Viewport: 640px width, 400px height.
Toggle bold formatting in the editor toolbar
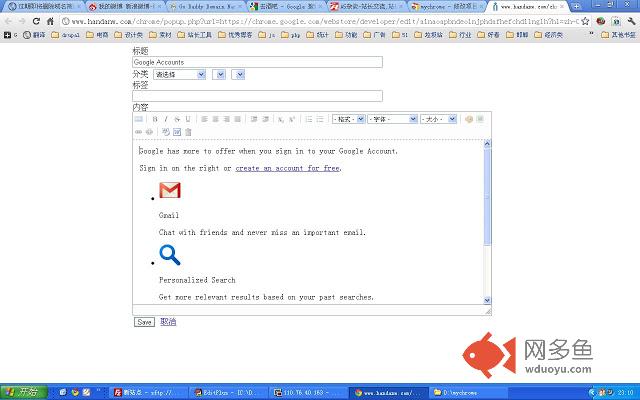coord(155,119)
